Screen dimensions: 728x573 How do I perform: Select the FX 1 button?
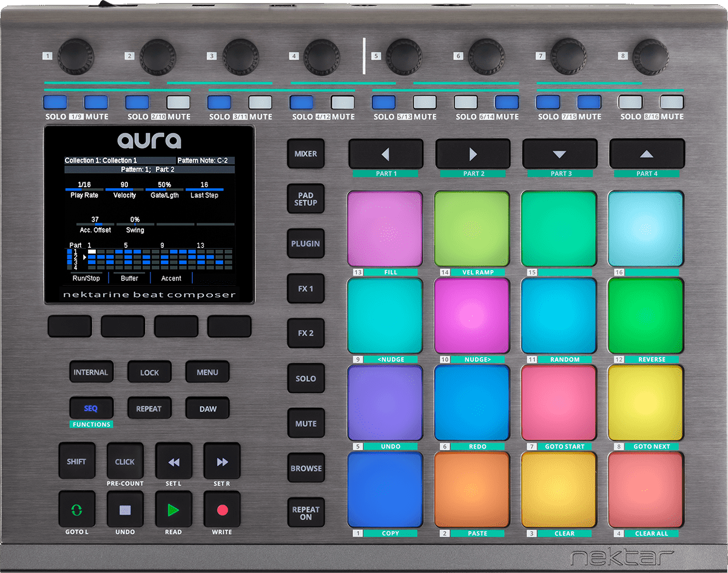coord(306,289)
